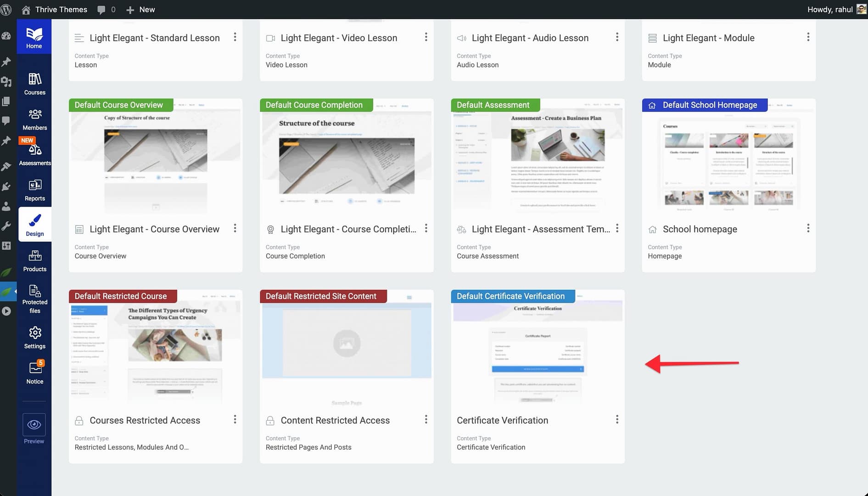Open the Courses section in sidebar
The width and height of the screenshot is (868, 496).
tap(34, 84)
